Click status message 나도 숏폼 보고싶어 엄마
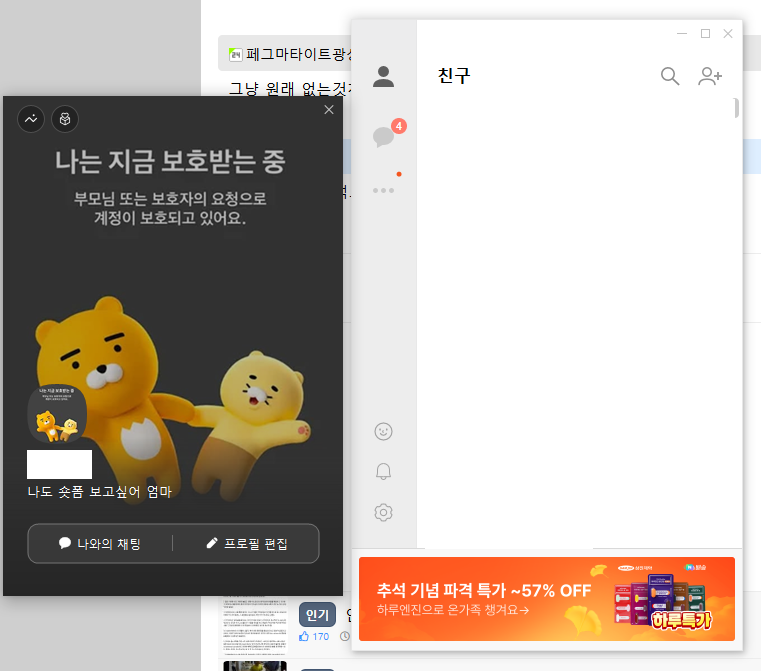 [x=99, y=491]
